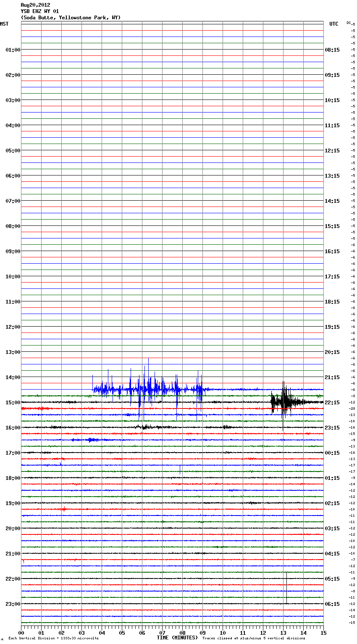Click the UTC column header

pos(334,24)
